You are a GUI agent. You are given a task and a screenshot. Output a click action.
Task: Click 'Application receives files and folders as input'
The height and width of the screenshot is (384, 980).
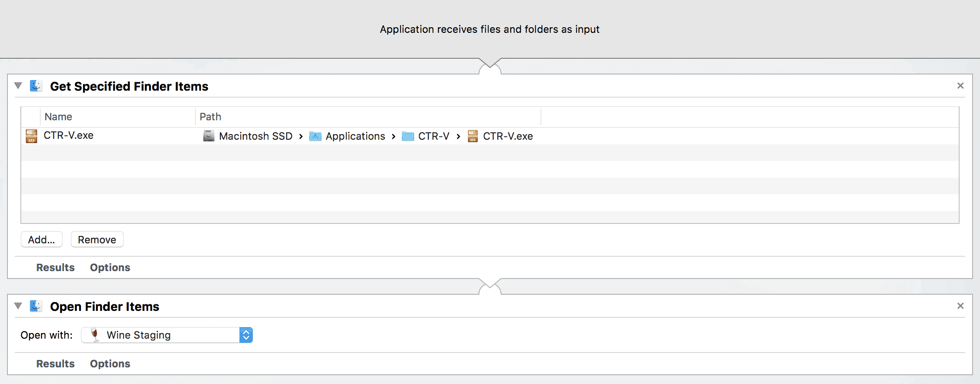(490, 30)
